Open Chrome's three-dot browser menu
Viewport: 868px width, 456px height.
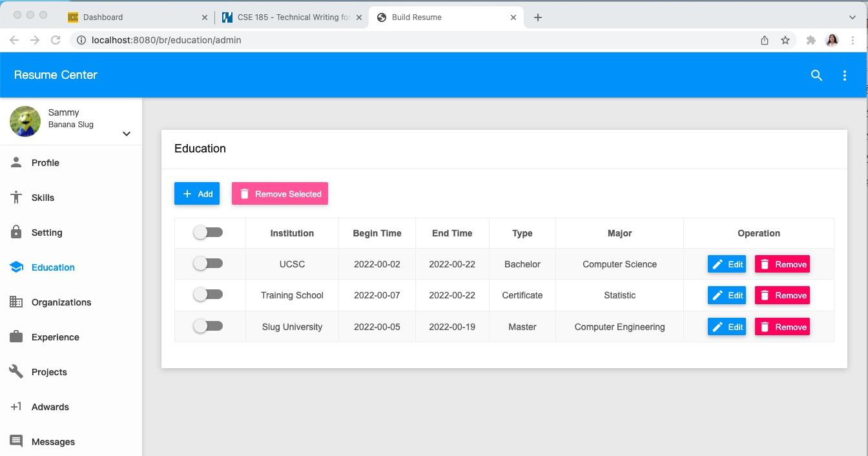tap(853, 40)
